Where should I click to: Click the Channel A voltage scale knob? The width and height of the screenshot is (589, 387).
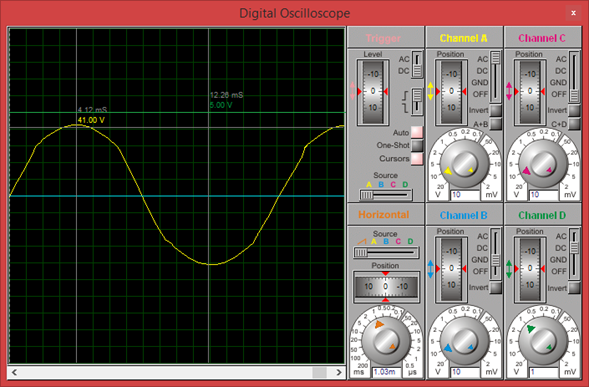[x=465, y=164]
